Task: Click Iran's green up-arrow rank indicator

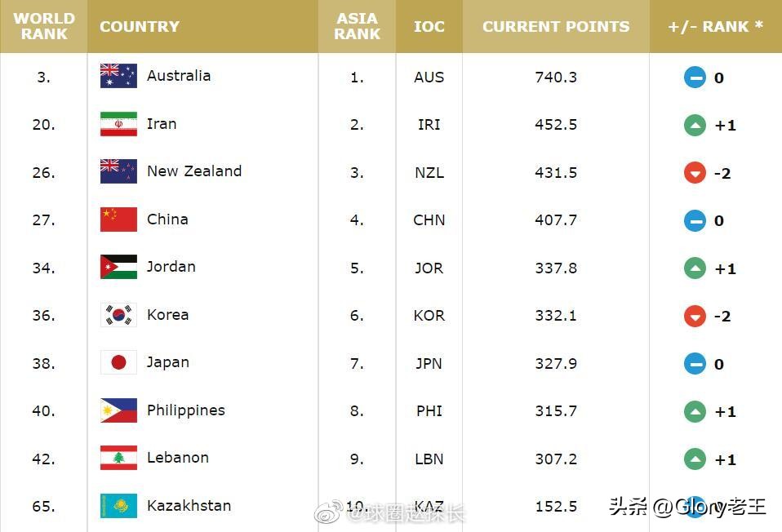Action: click(x=695, y=125)
